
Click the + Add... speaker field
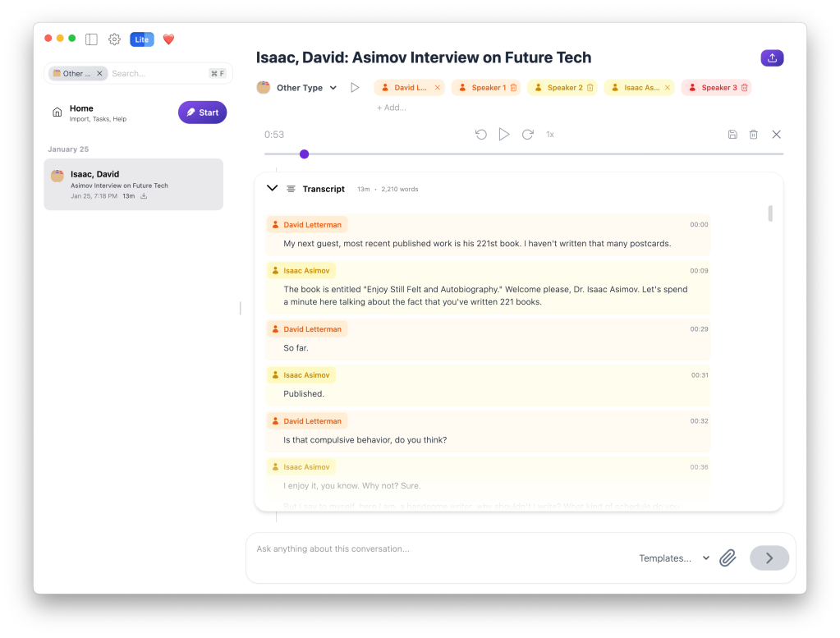coord(392,108)
